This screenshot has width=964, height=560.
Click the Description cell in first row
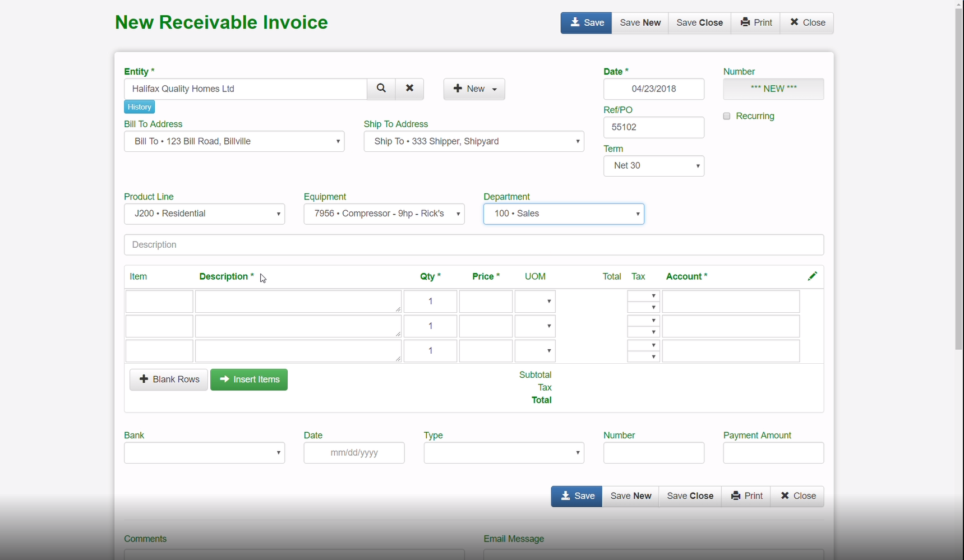pos(298,302)
